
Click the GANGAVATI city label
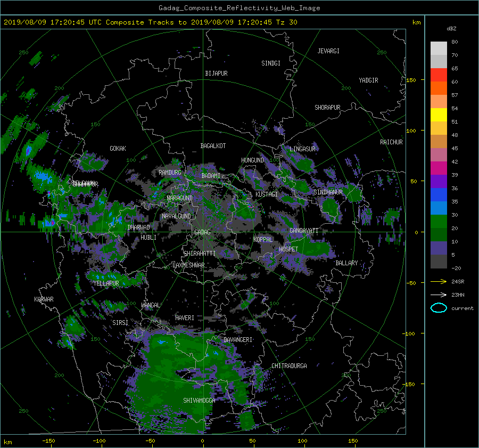click(x=304, y=231)
